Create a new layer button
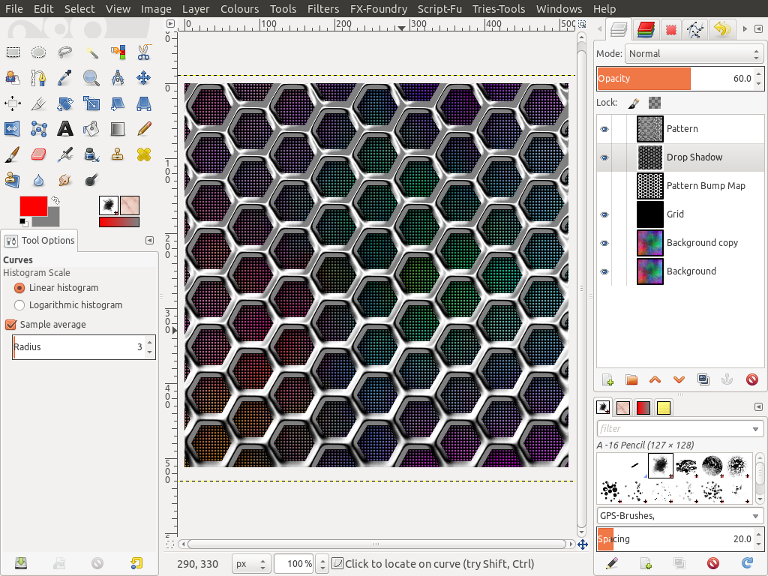 [607, 380]
